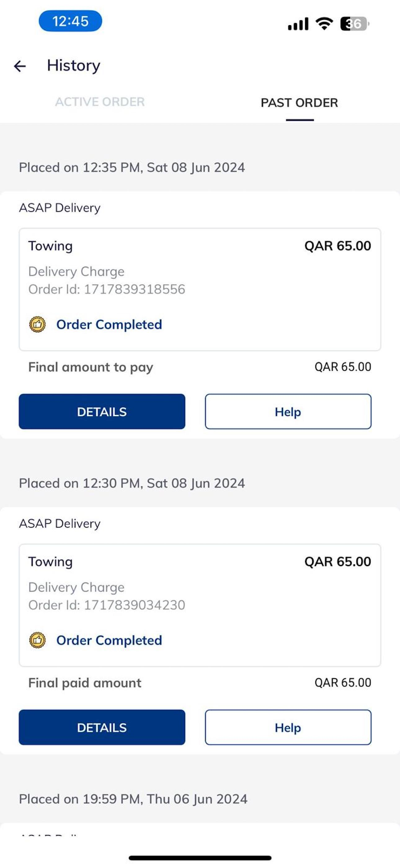Tap Order Completed on the second order
The image size is (400, 868).
tap(109, 640)
